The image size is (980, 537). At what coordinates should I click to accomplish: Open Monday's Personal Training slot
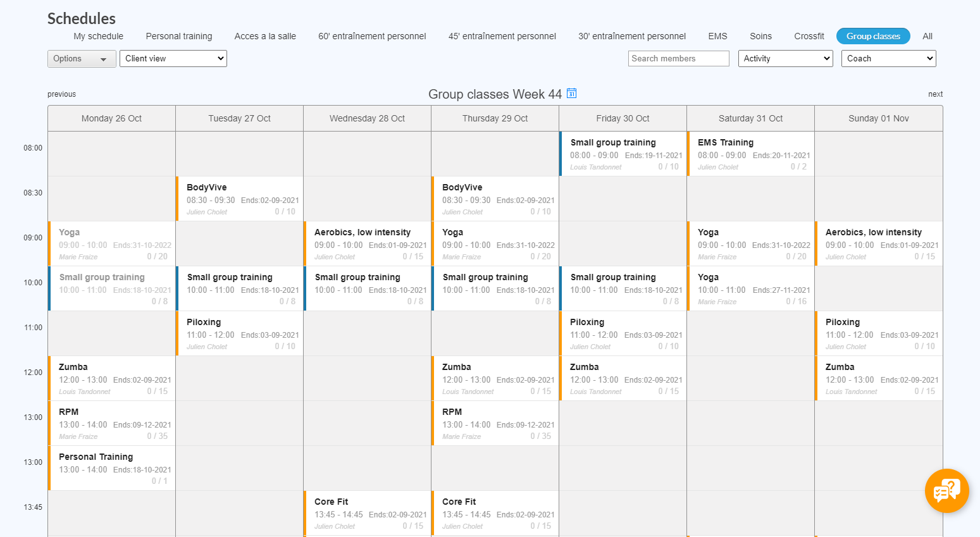click(x=112, y=468)
